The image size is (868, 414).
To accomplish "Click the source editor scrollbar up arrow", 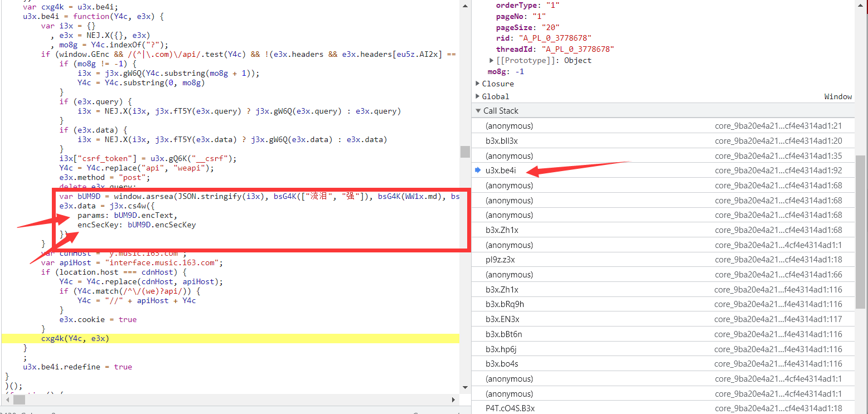I will coord(465,6).
